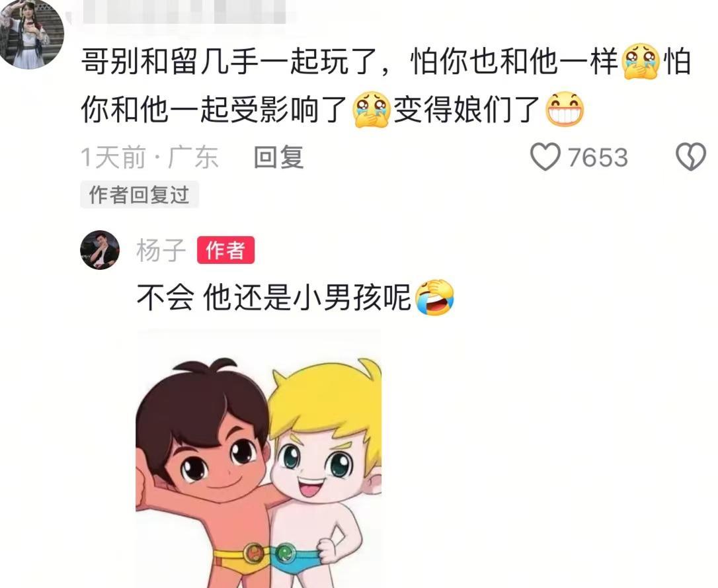Open 杨子's round profile avatar
This screenshot has height=588, width=718.
pyautogui.click(x=100, y=250)
